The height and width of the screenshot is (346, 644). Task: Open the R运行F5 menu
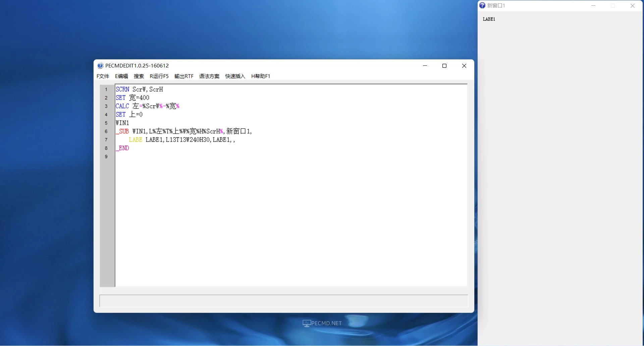(159, 76)
